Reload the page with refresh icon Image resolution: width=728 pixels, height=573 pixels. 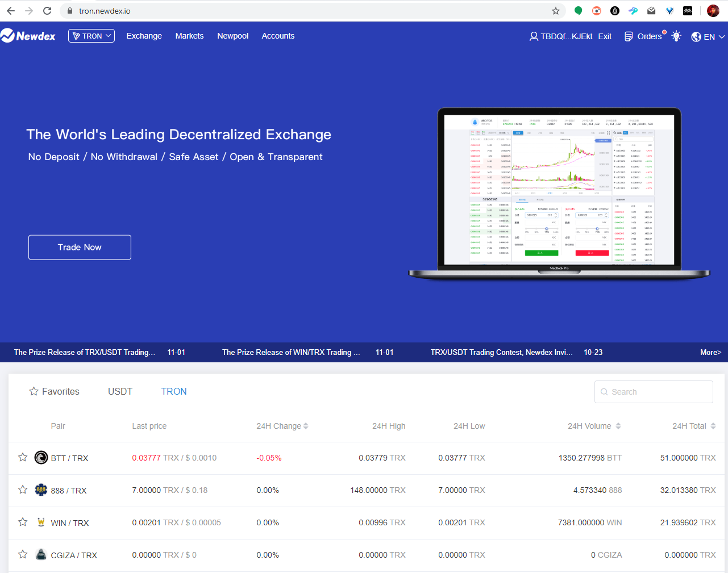[47, 11]
